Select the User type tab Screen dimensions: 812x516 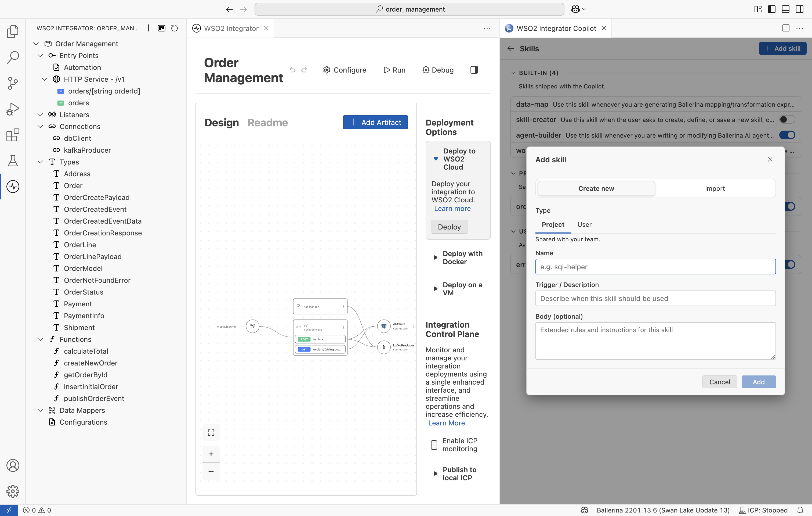pos(584,224)
